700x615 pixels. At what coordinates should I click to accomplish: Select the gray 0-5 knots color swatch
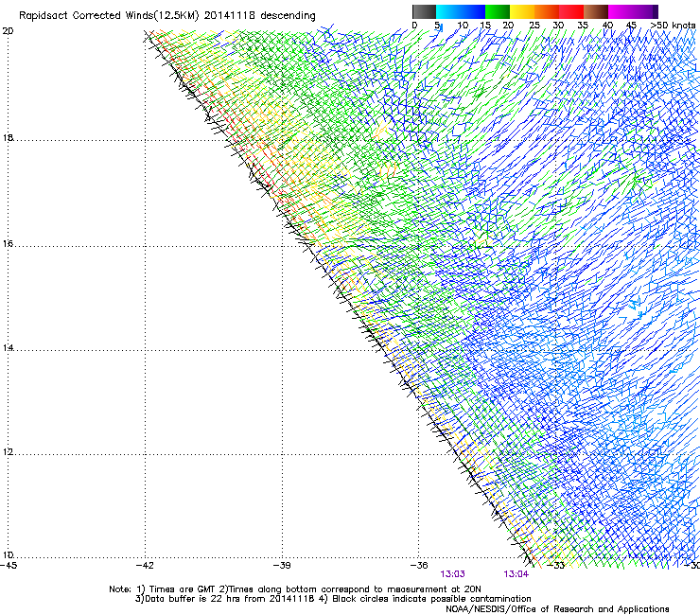[424, 11]
